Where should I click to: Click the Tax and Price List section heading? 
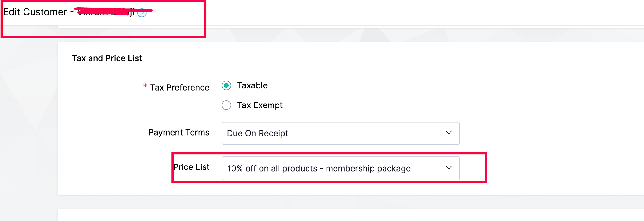[107, 58]
